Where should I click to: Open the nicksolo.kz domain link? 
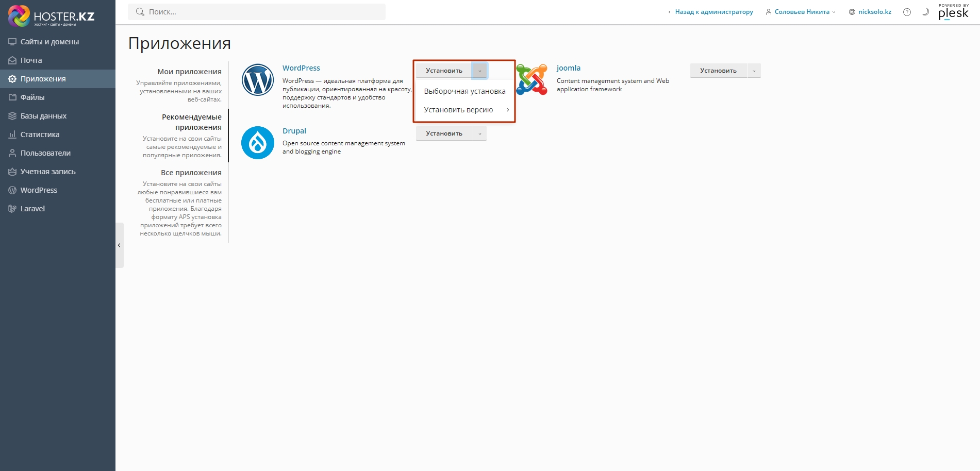(875, 12)
